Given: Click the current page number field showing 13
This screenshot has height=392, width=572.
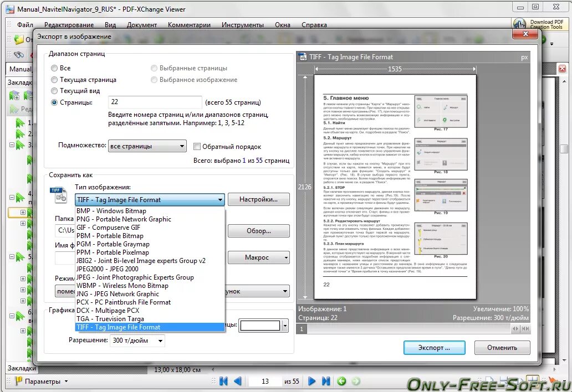Looking at the screenshot, I should point(265,381).
